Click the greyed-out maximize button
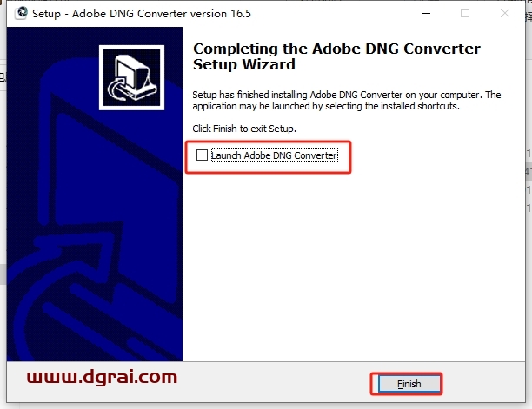Screen dimensions: 532x409 (465, 14)
